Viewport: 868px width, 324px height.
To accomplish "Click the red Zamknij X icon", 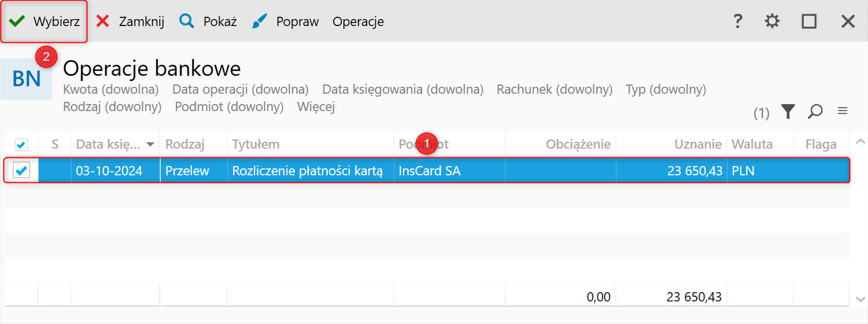I will [x=103, y=21].
